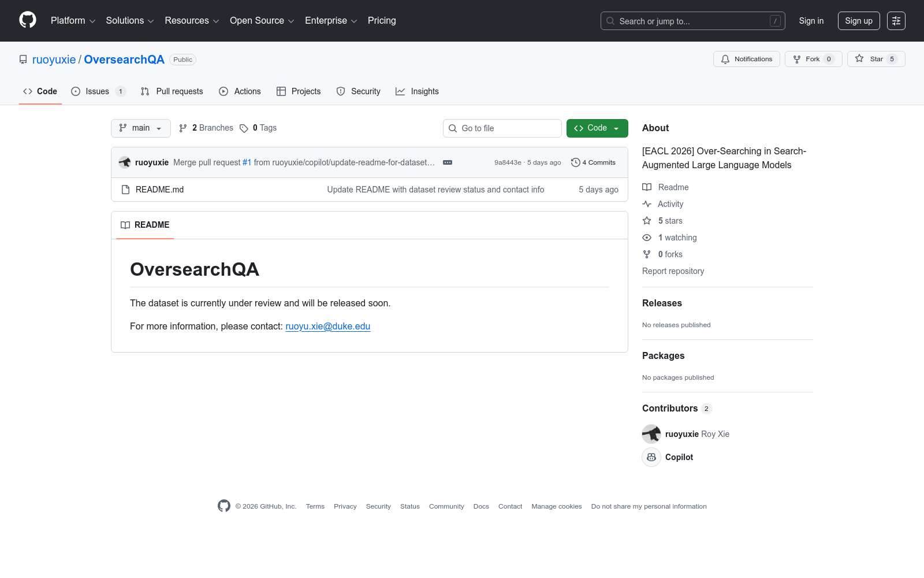Open the Packages heading link
Screen dimensions: 924x578
[x=663, y=356]
